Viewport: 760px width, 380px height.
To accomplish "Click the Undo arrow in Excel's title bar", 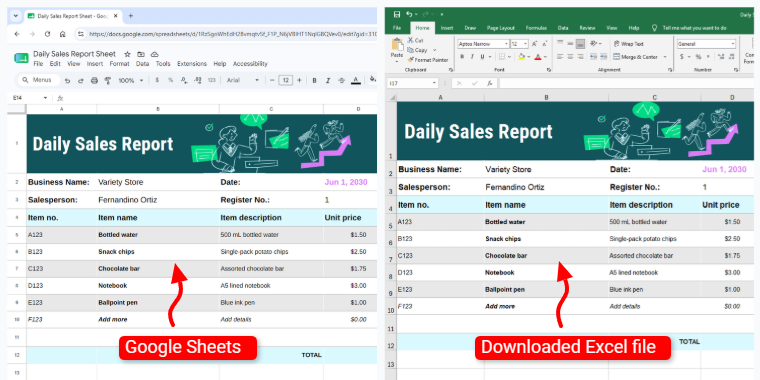I will pos(409,14).
